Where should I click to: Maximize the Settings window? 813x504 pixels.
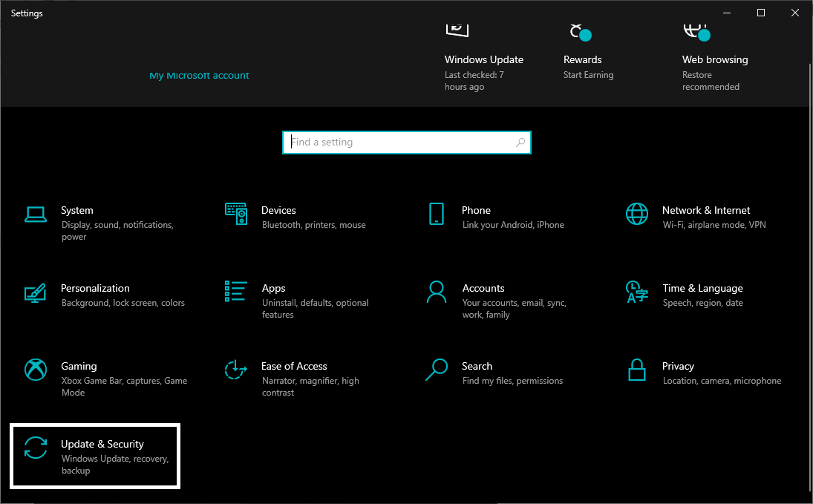[x=760, y=13]
